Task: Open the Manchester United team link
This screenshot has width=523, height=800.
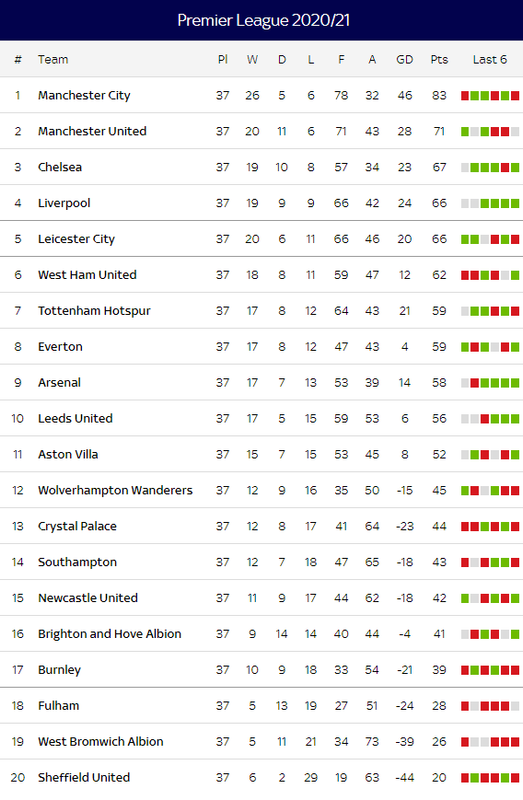Action: (x=92, y=131)
